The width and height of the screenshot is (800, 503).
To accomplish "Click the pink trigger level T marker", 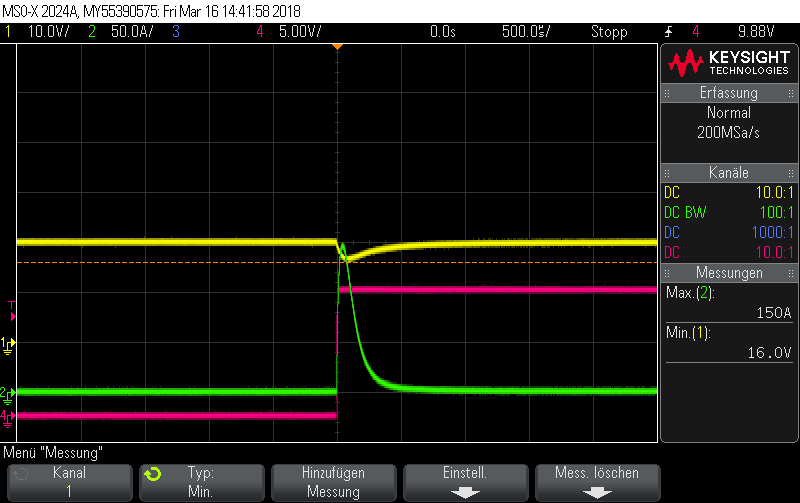I will pyautogui.click(x=12, y=311).
